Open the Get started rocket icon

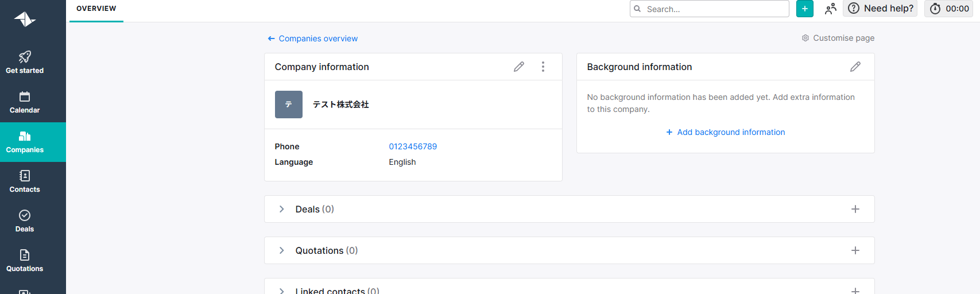[x=25, y=57]
